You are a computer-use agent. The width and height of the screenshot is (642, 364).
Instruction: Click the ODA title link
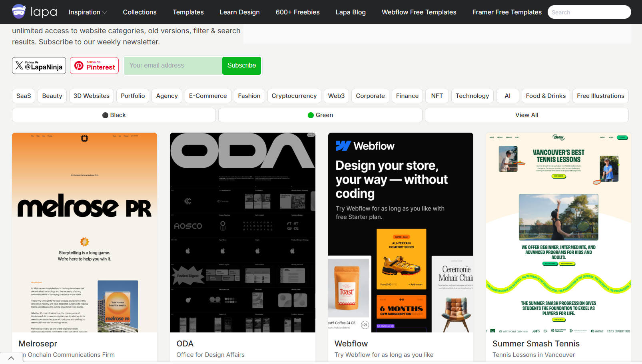point(185,344)
